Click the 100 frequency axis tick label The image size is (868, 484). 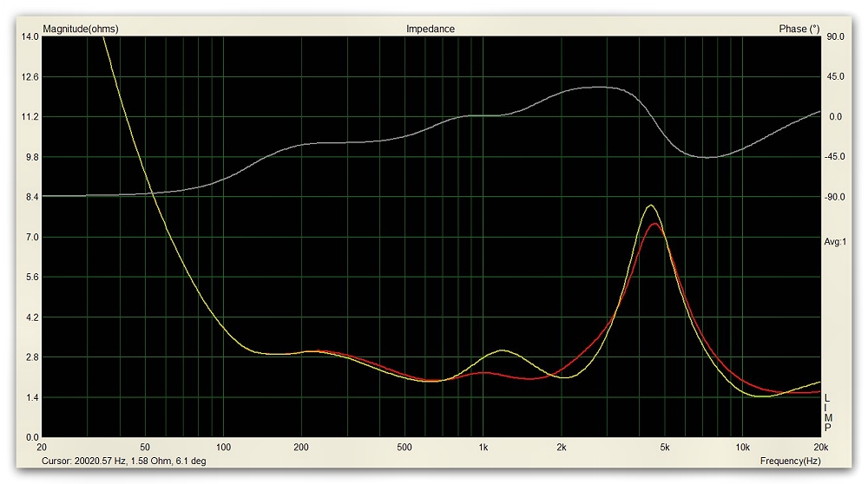point(223,448)
